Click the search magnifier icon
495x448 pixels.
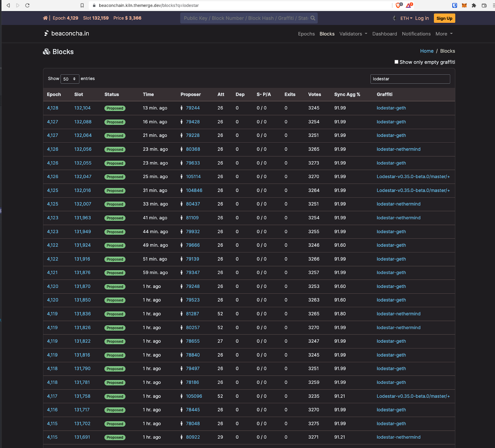click(313, 18)
